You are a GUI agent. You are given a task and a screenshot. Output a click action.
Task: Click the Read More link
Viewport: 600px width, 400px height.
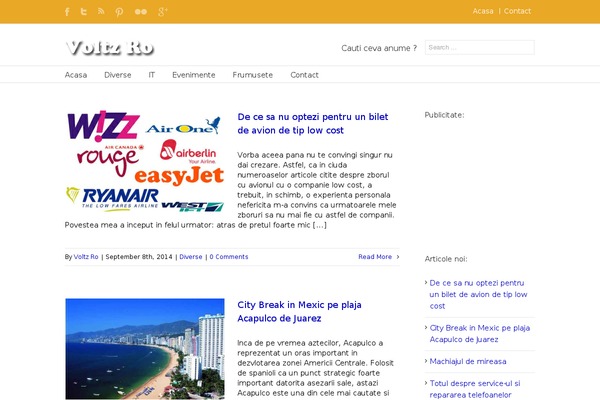(375, 257)
